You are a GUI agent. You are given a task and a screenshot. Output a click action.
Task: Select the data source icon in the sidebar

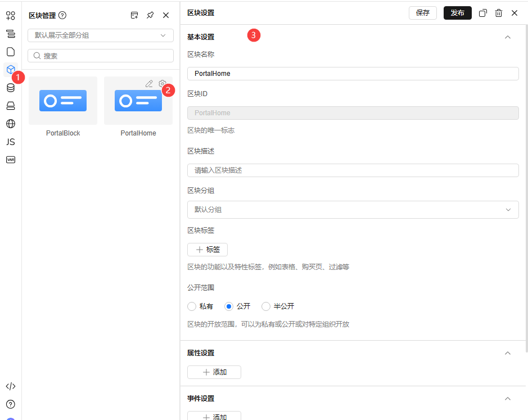point(10,88)
